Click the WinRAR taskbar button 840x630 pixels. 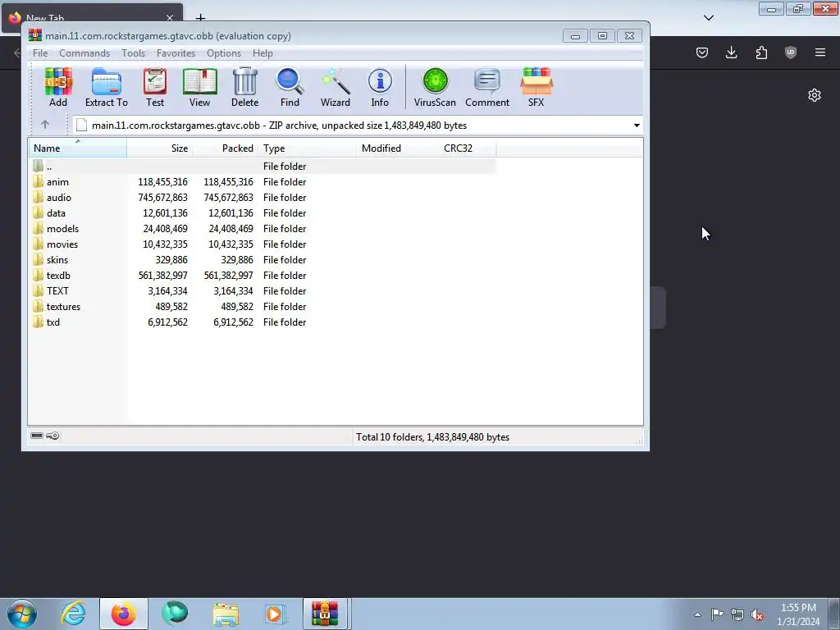click(x=325, y=614)
